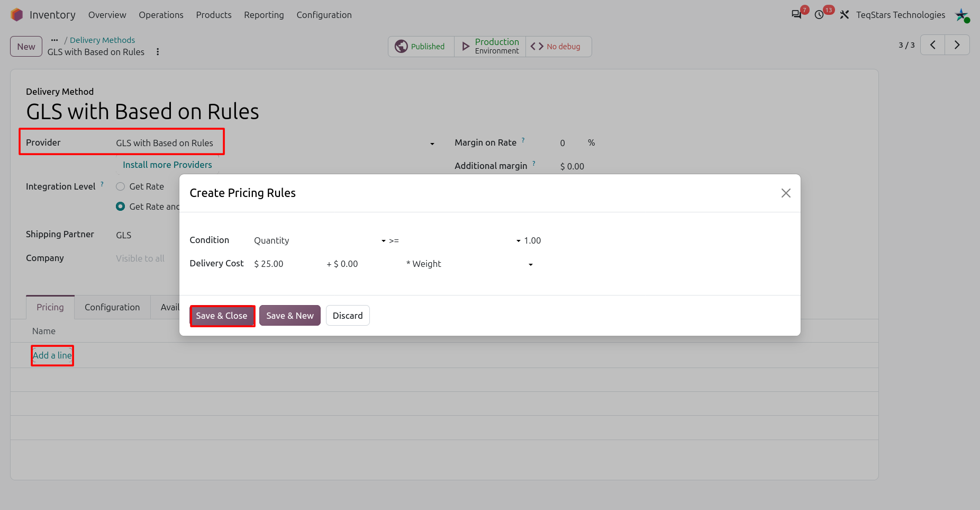Open the Operations menu
The width and height of the screenshot is (980, 510).
tap(161, 15)
